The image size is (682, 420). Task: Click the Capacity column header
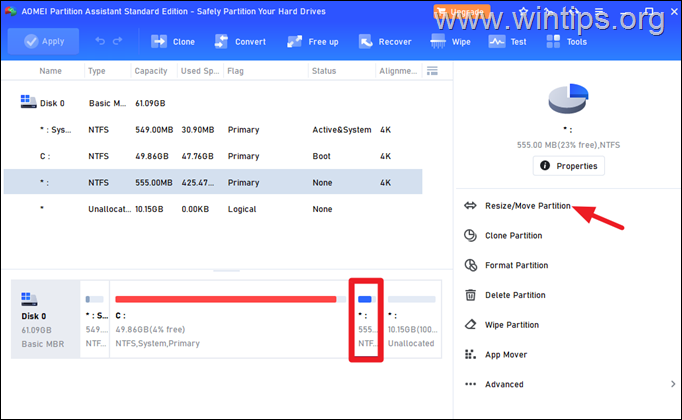[x=151, y=71]
